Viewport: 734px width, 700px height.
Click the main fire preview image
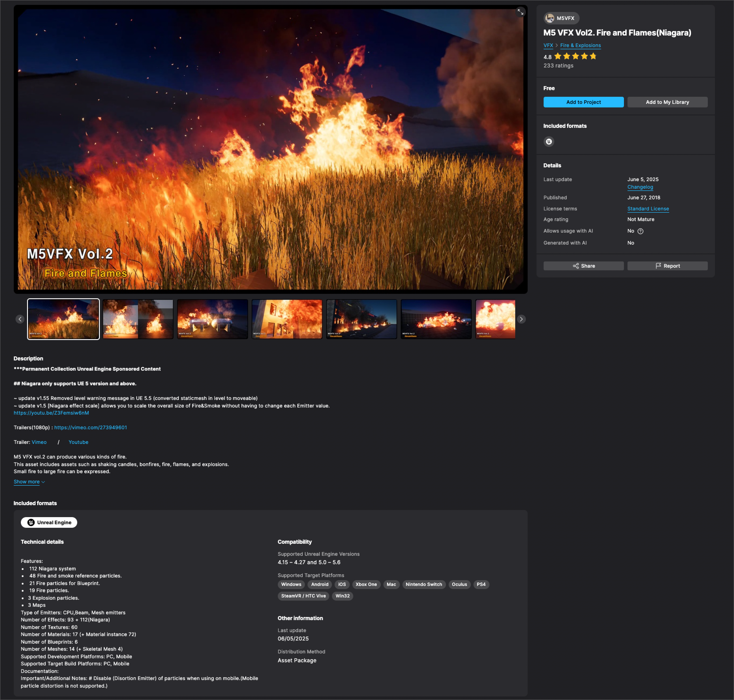(x=270, y=149)
